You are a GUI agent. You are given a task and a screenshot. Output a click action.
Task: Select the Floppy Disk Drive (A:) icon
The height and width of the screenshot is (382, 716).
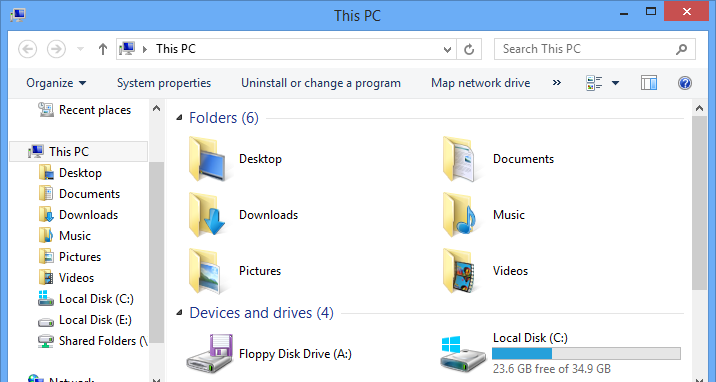211,354
